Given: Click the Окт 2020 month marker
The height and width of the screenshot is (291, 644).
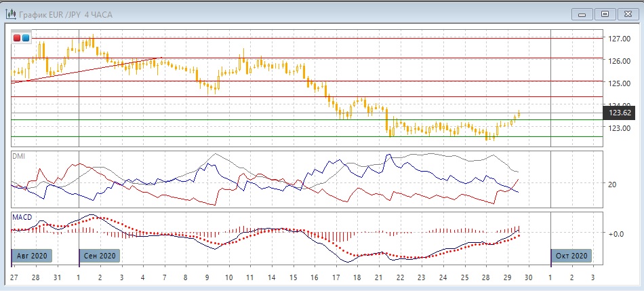Looking at the screenshot, I should 571,256.
